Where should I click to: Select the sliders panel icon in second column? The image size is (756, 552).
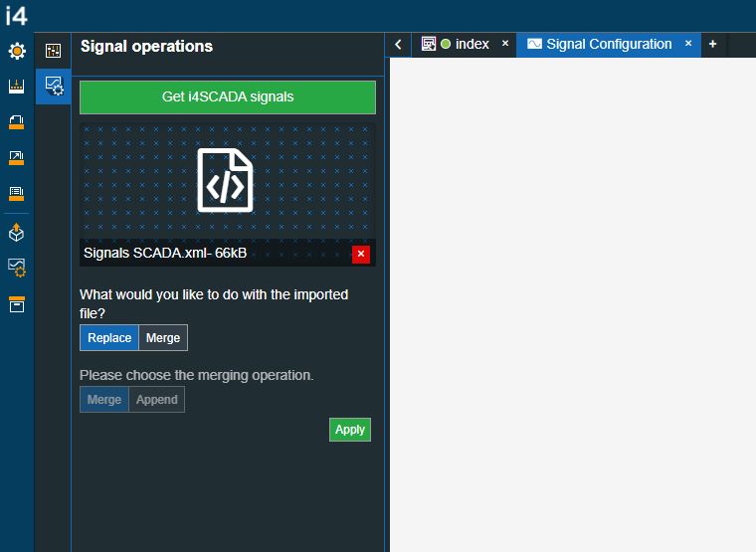(x=53, y=51)
